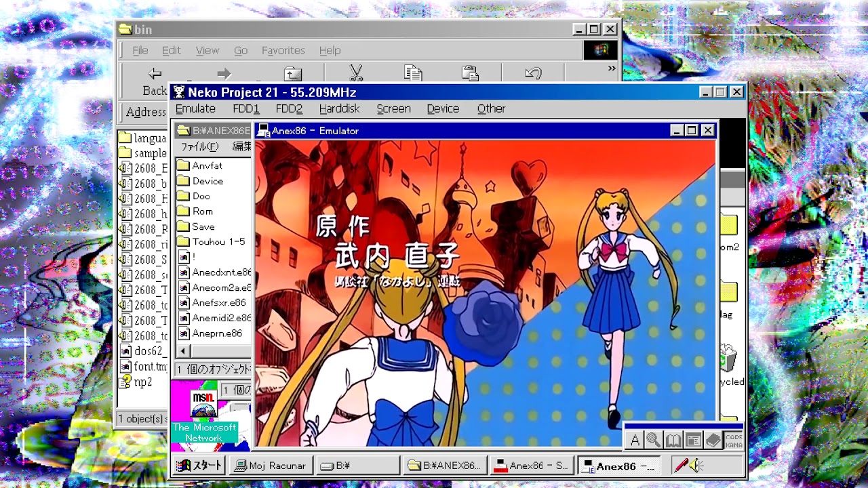The image size is (868, 488).
Task: Open the Screen menu
Action: pyautogui.click(x=394, y=108)
